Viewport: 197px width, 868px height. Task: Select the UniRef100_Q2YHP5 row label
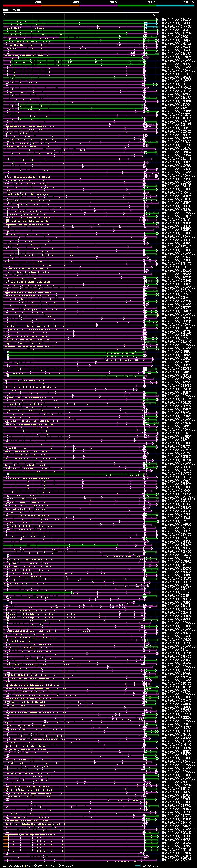[x=177, y=57]
